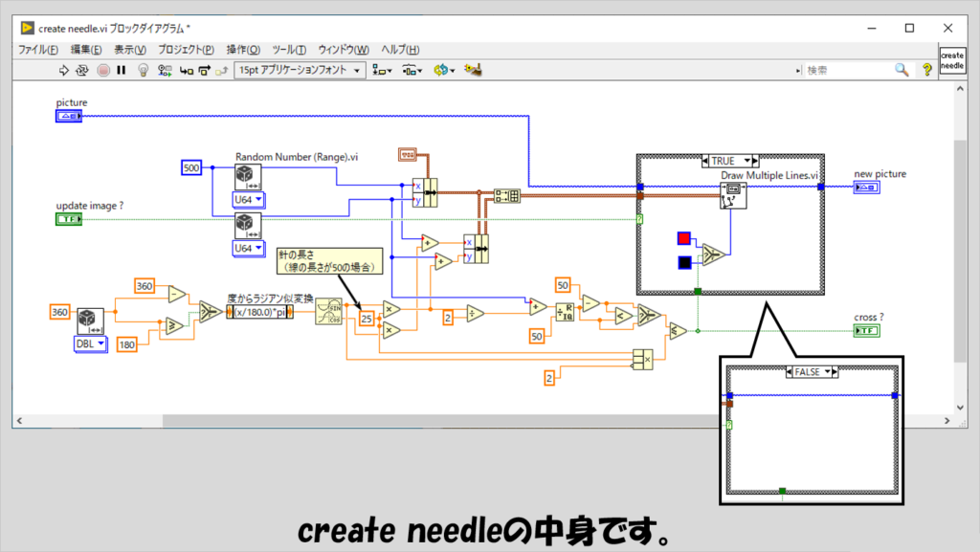
Task: Pause execution with the Pause button
Action: [x=122, y=70]
